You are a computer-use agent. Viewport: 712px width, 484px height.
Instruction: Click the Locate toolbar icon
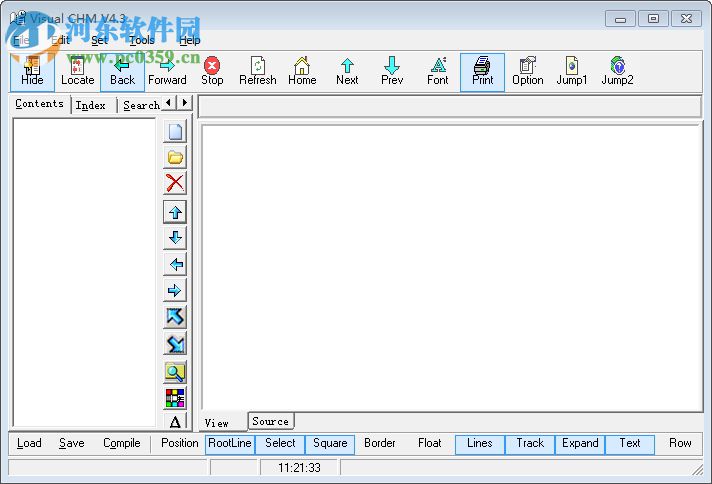(77, 72)
